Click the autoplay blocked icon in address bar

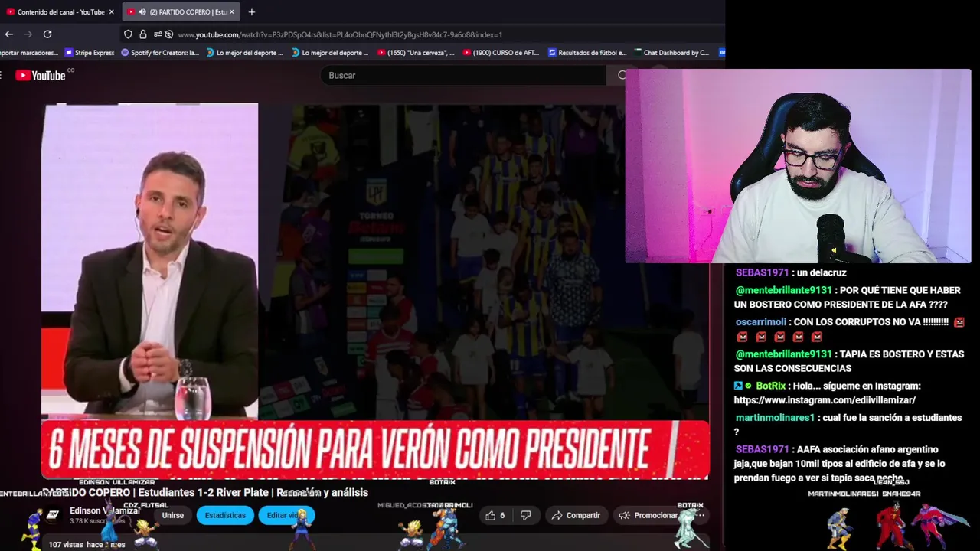[x=168, y=34]
